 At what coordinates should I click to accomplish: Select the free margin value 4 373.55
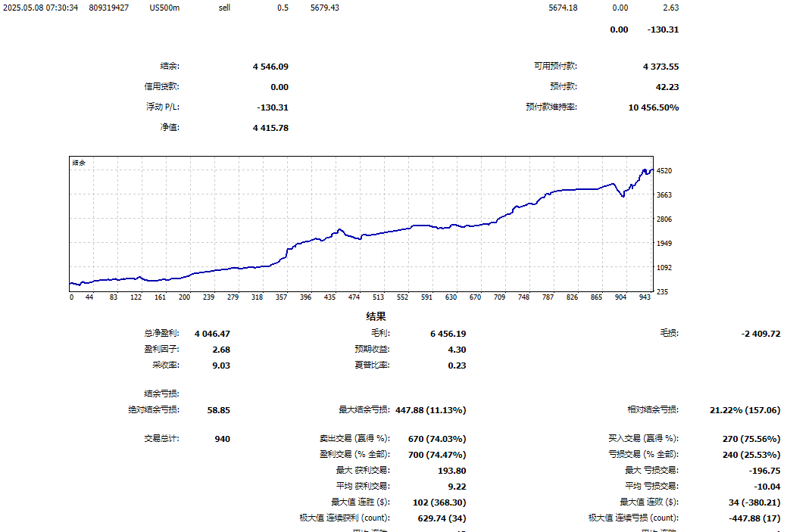point(660,67)
